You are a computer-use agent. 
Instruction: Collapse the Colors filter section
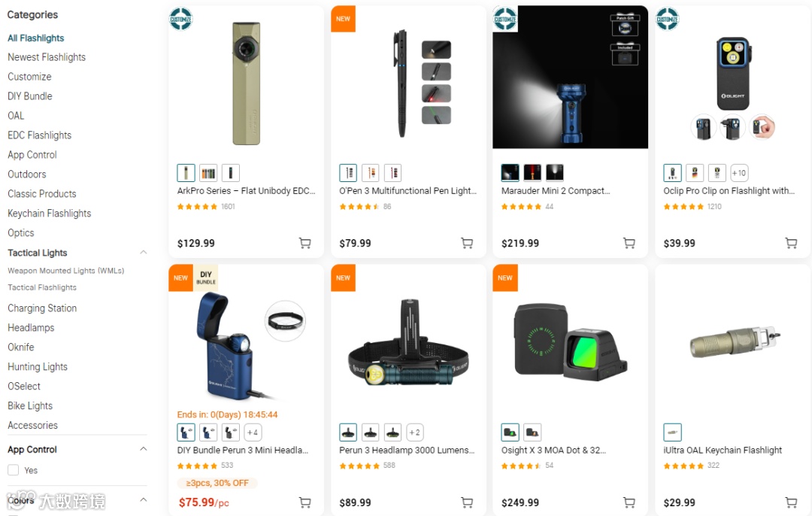[144, 500]
